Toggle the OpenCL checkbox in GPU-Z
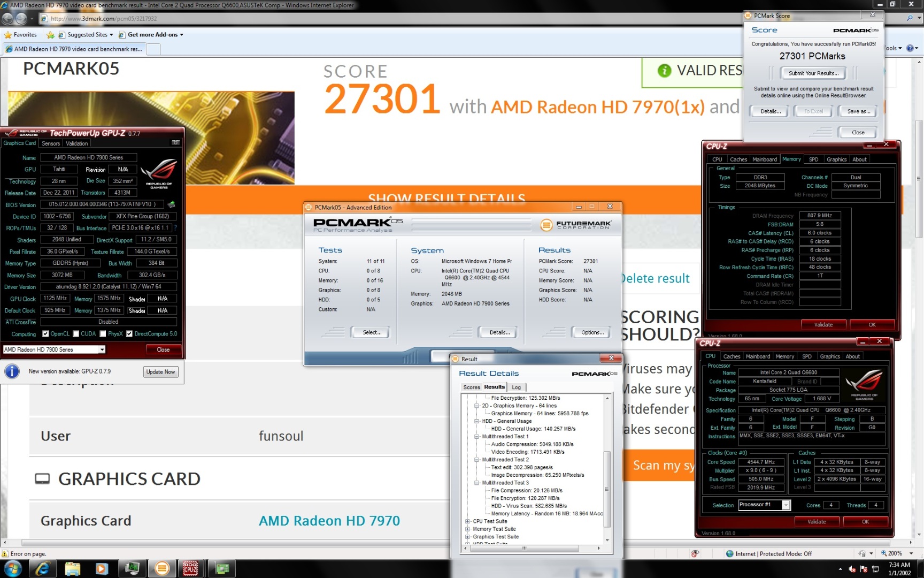The height and width of the screenshot is (578, 924). (x=45, y=333)
